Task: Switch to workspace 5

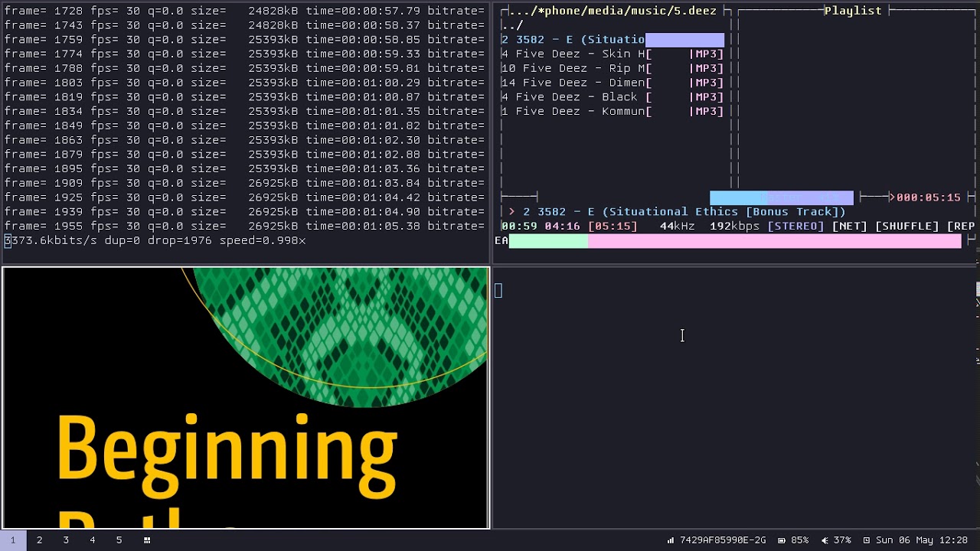Action: click(119, 540)
